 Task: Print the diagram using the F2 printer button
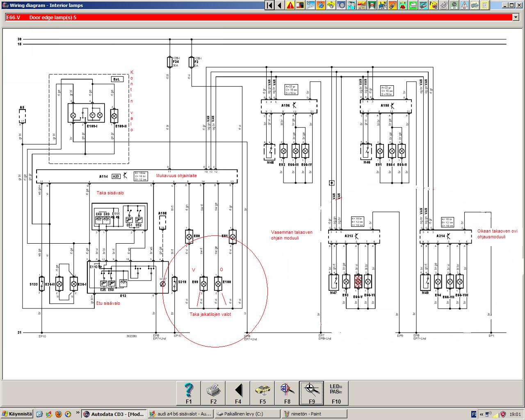[x=213, y=393]
